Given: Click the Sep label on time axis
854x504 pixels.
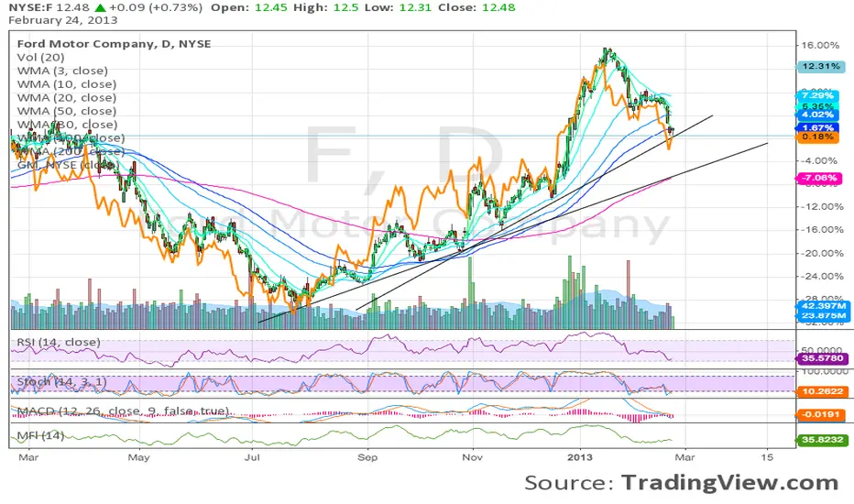Looking at the screenshot, I should (367, 457).
